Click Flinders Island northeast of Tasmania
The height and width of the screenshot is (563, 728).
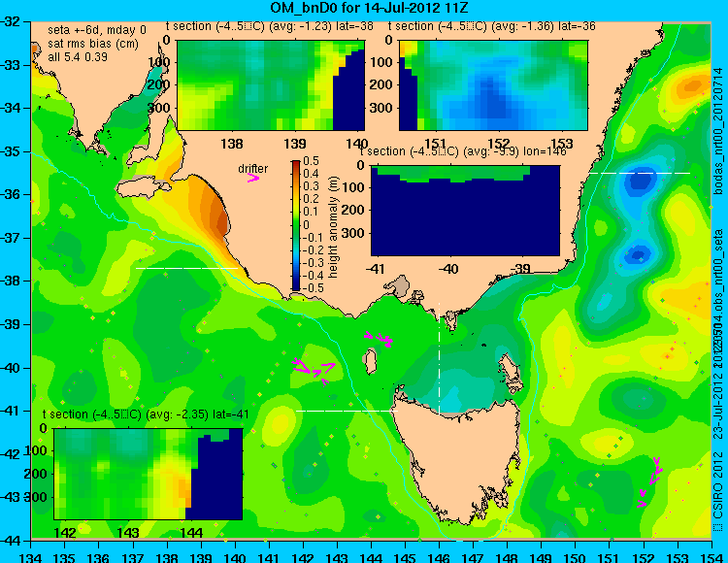point(510,367)
